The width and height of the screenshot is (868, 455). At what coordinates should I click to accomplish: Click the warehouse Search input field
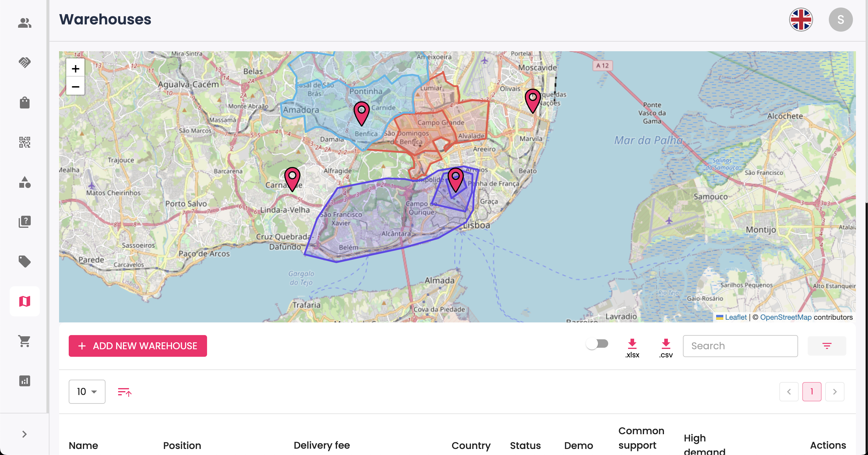tap(740, 346)
